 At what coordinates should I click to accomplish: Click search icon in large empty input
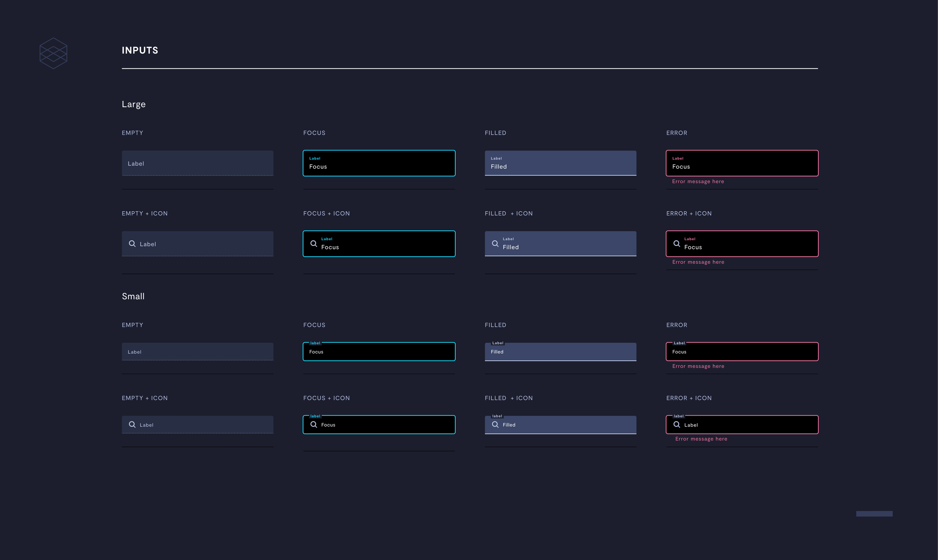132,243
